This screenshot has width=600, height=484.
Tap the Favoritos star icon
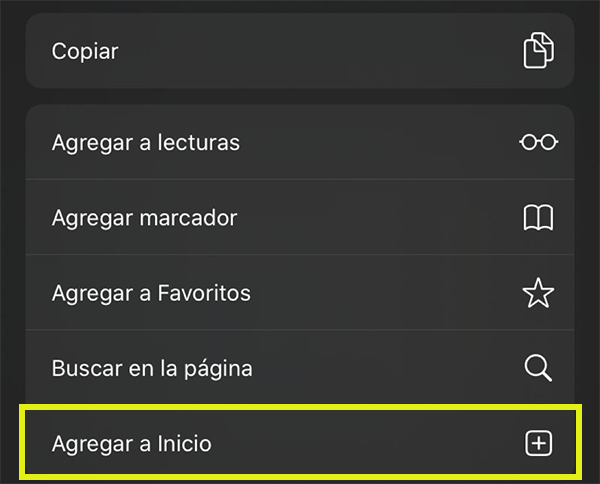tap(538, 293)
